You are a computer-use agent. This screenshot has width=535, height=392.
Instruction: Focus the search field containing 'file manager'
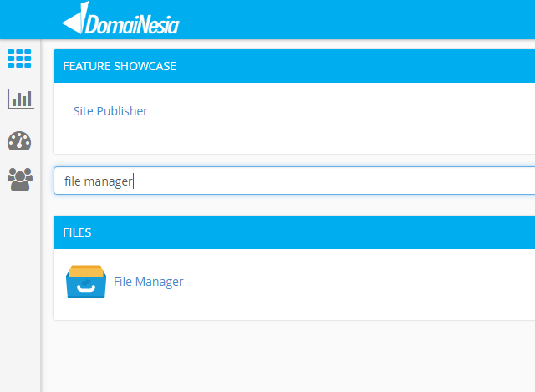(x=294, y=181)
